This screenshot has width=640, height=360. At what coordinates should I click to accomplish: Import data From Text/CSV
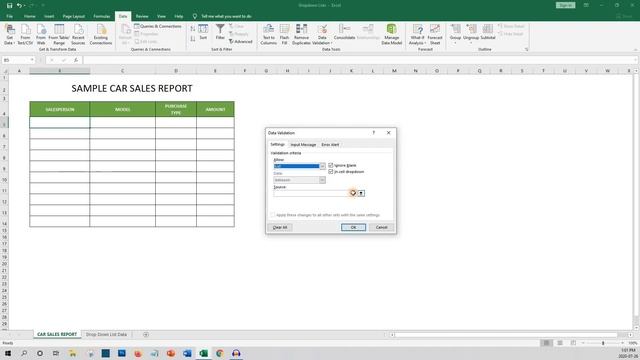pos(25,34)
